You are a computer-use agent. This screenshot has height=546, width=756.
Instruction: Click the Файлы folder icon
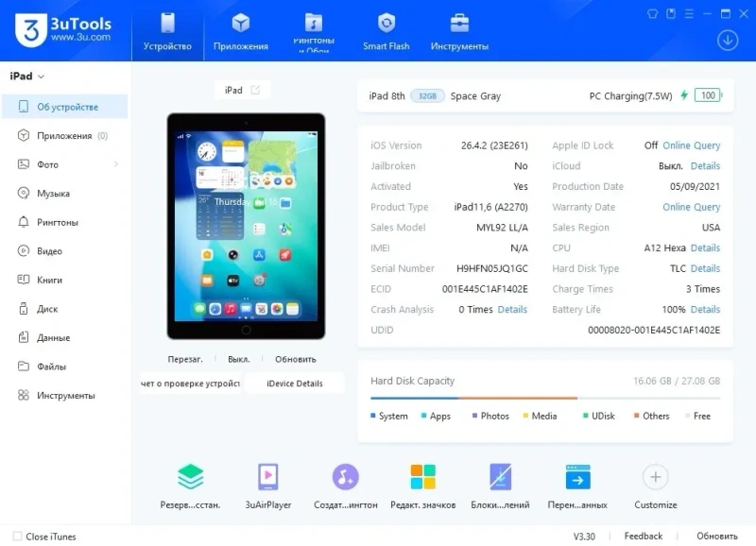23,367
